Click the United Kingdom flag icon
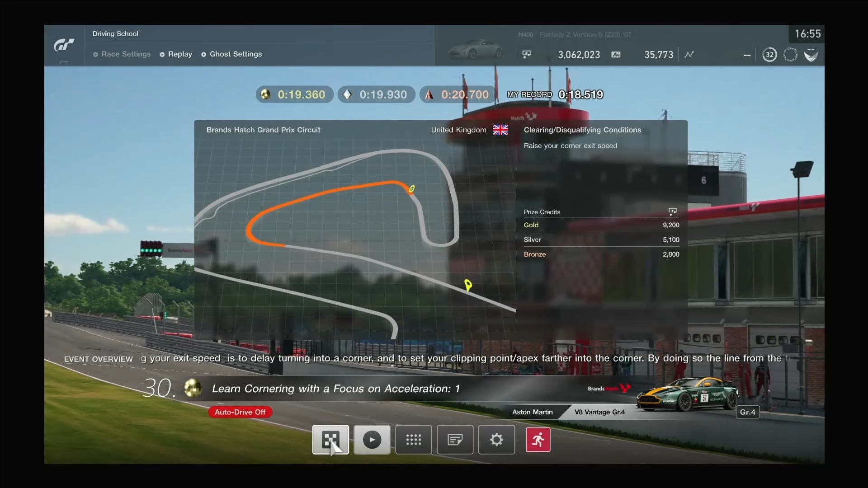 [500, 130]
